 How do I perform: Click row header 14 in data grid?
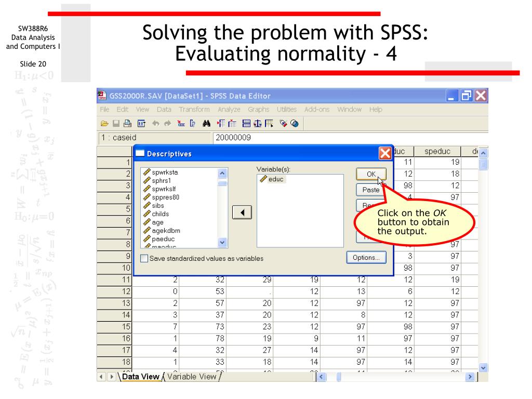click(x=114, y=315)
